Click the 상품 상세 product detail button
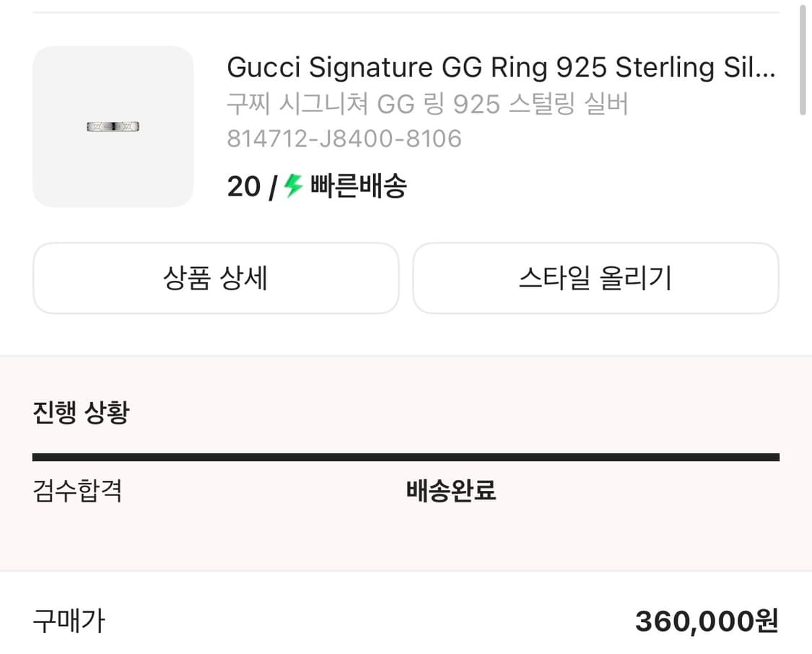Screen dimensions: 812x654 point(216,279)
